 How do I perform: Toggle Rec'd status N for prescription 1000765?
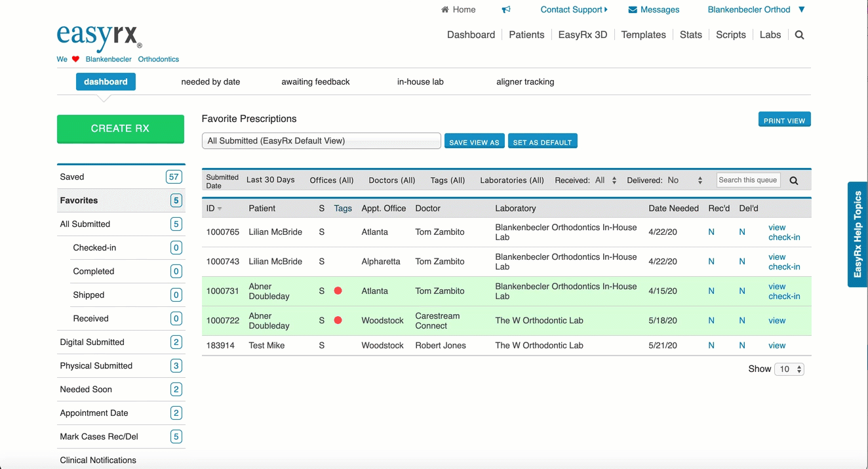coord(711,232)
